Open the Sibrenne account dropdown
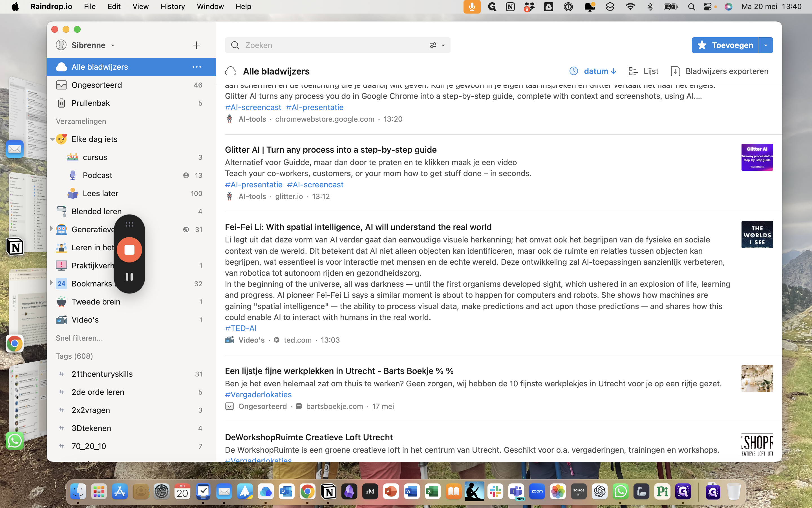The height and width of the screenshot is (508, 812). click(85, 45)
